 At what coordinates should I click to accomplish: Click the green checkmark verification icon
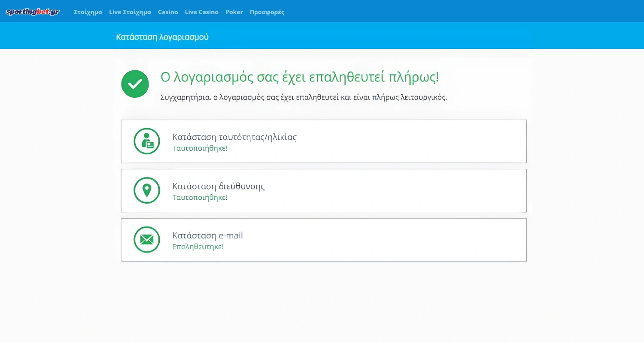pos(135,84)
